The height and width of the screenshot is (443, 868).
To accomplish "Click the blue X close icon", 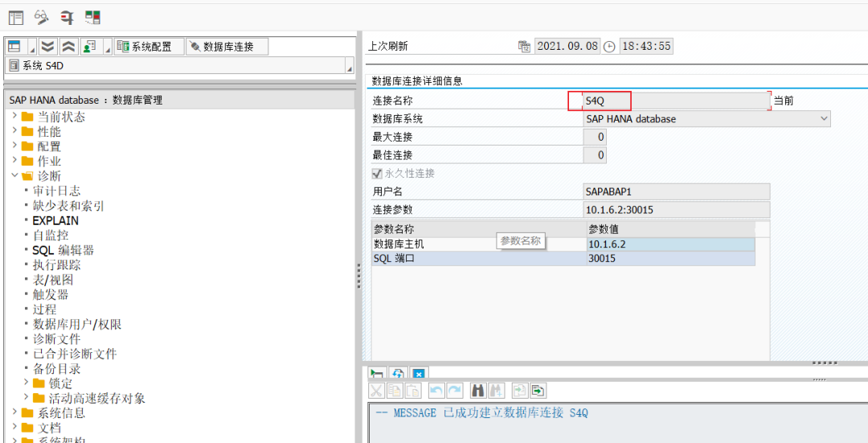I will 419,374.
